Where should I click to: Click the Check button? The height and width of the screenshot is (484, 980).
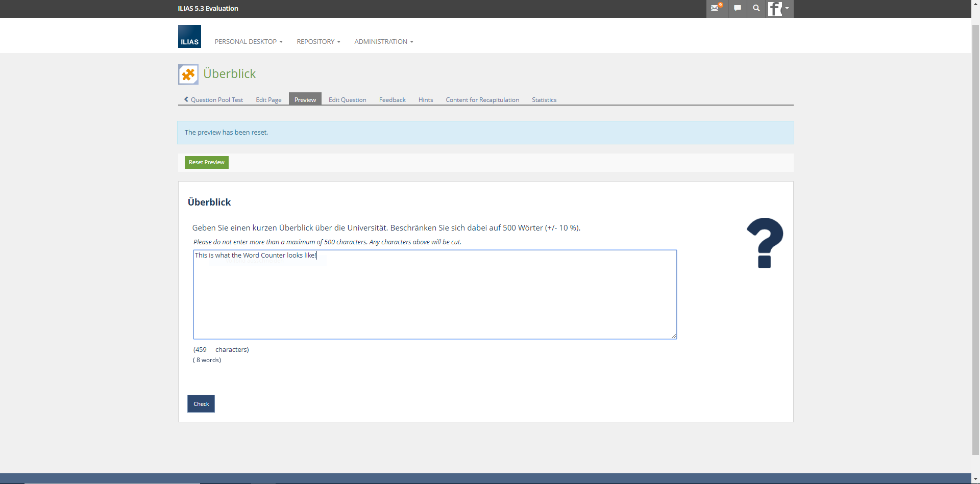[201, 404]
